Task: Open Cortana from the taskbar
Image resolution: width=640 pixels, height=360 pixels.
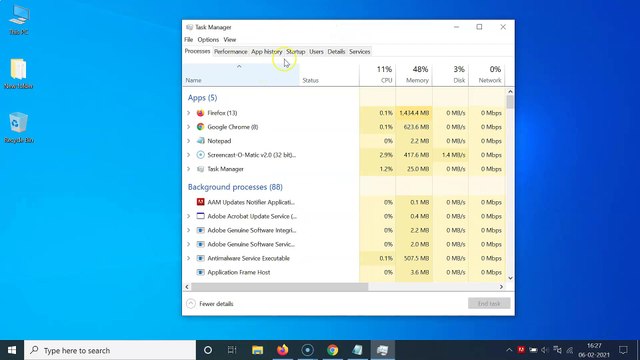Action: click(208, 350)
